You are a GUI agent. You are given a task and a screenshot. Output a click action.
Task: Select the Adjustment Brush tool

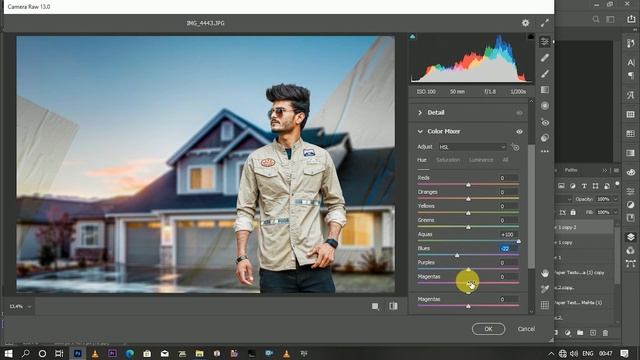(x=544, y=74)
